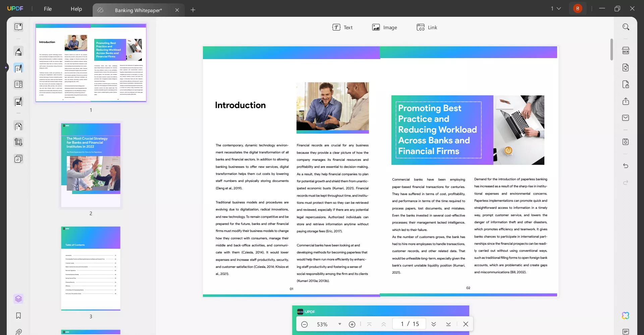The width and height of the screenshot is (644, 335).
Task: Expand the zoom percentage dropdown
Action: (x=339, y=324)
